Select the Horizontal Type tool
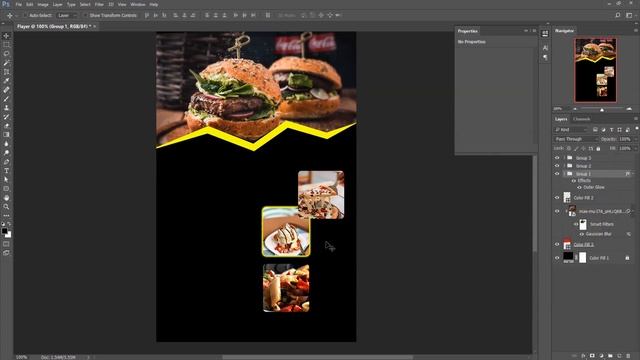This screenshot has height=360, width=640. (6, 171)
